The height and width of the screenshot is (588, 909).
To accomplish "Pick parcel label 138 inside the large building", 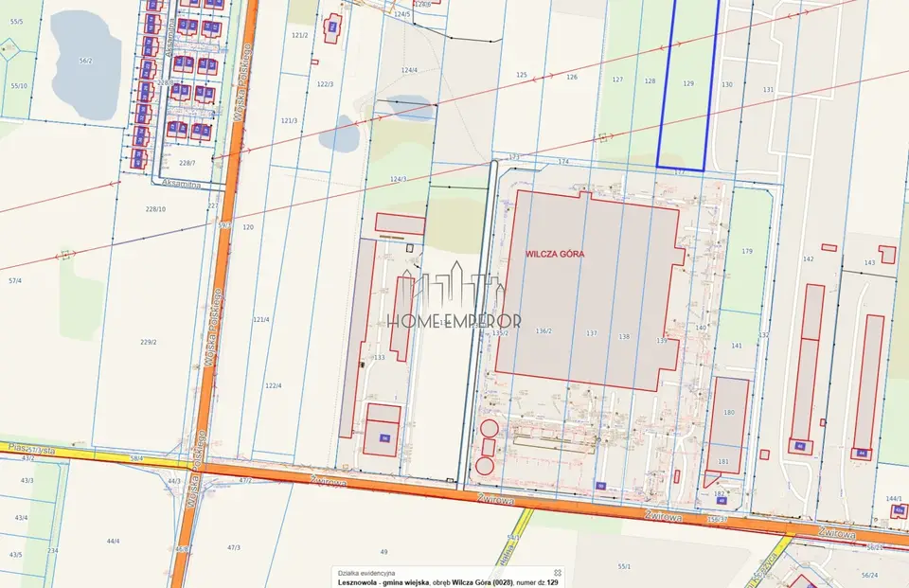I will coord(624,336).
